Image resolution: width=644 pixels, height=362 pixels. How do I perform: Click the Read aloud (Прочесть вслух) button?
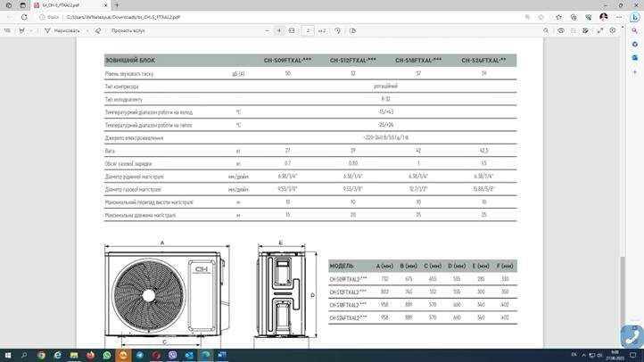(x=128, y=30)
